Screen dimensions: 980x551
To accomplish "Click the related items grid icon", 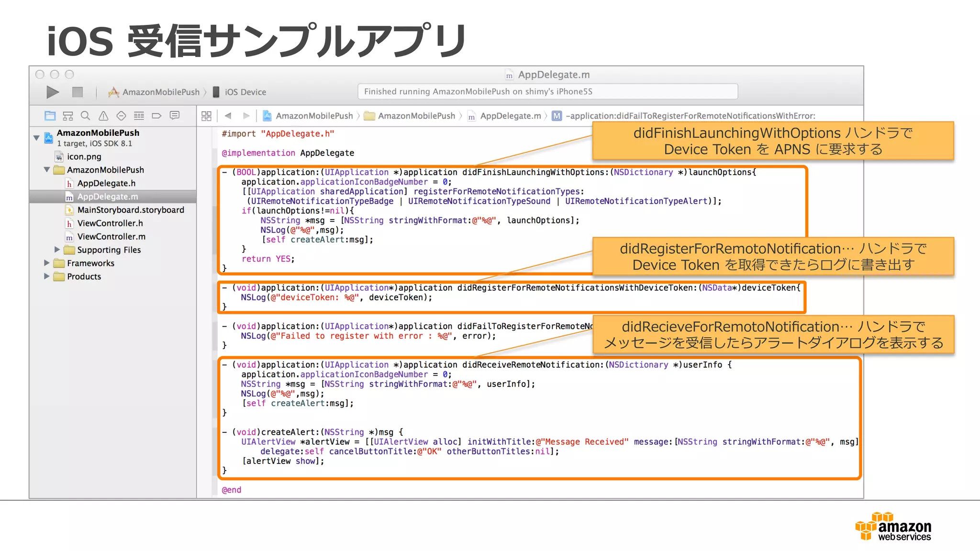I will click(206, 116).
